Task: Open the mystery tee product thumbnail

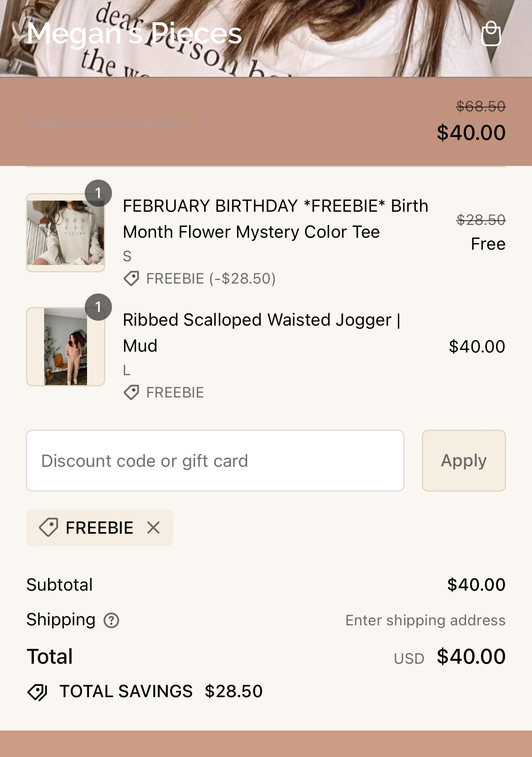Action: pyautogui.click(x=65, y=232)
